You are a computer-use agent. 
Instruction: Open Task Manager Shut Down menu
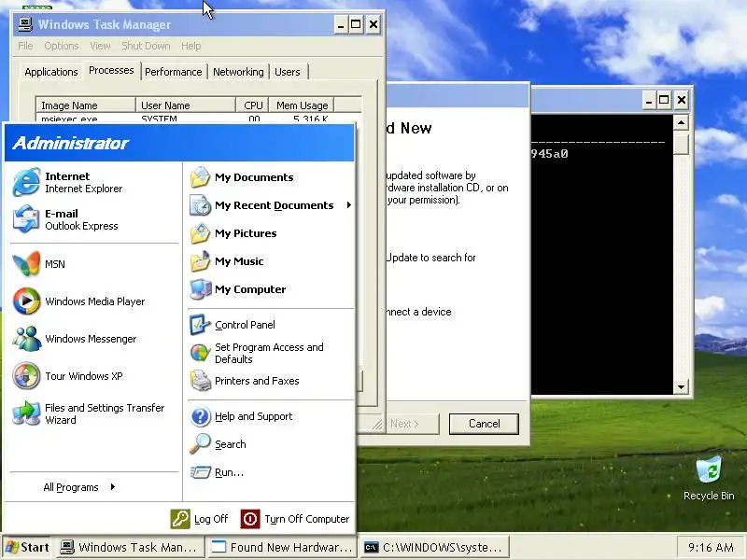pyautogui.click(x=146, y=46)
